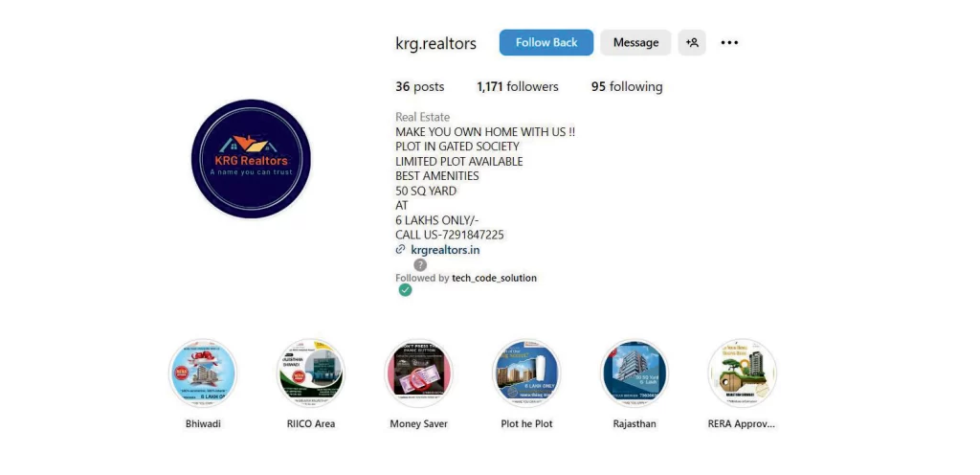Screen dimensions: 980x475
Task: Open the three-dots more options menu
Action: click(729, 42)
